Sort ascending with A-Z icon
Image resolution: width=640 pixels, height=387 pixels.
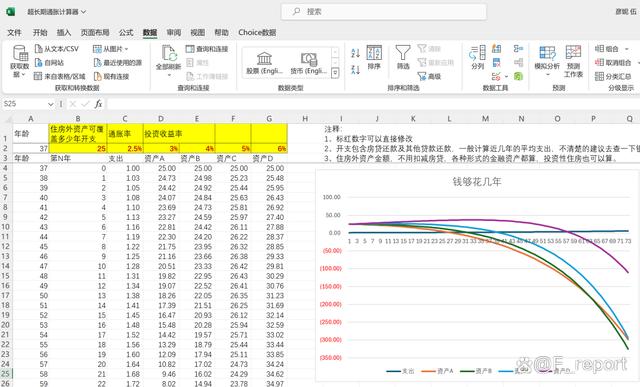356,53
